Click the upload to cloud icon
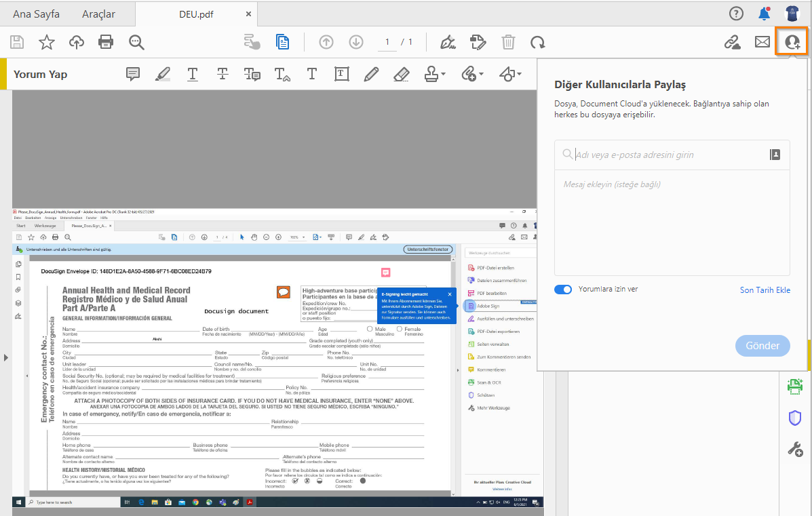Viewport: 812px width, 516px height. pos(77,42)
